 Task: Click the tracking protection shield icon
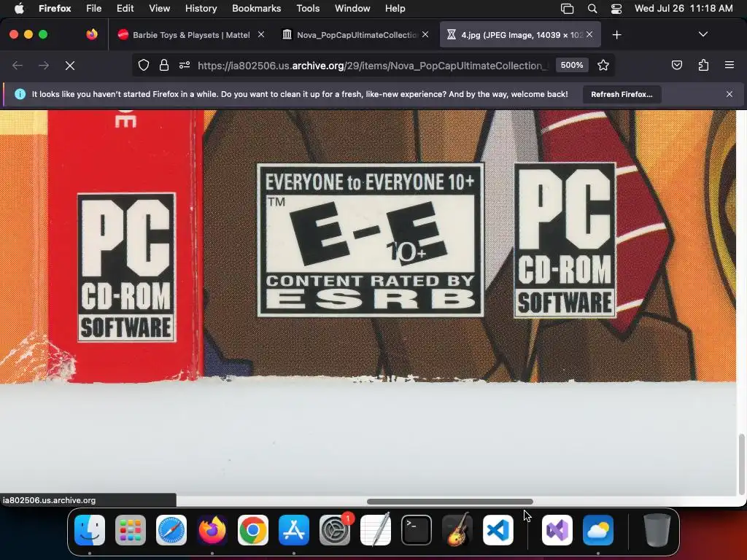(144, 65)
